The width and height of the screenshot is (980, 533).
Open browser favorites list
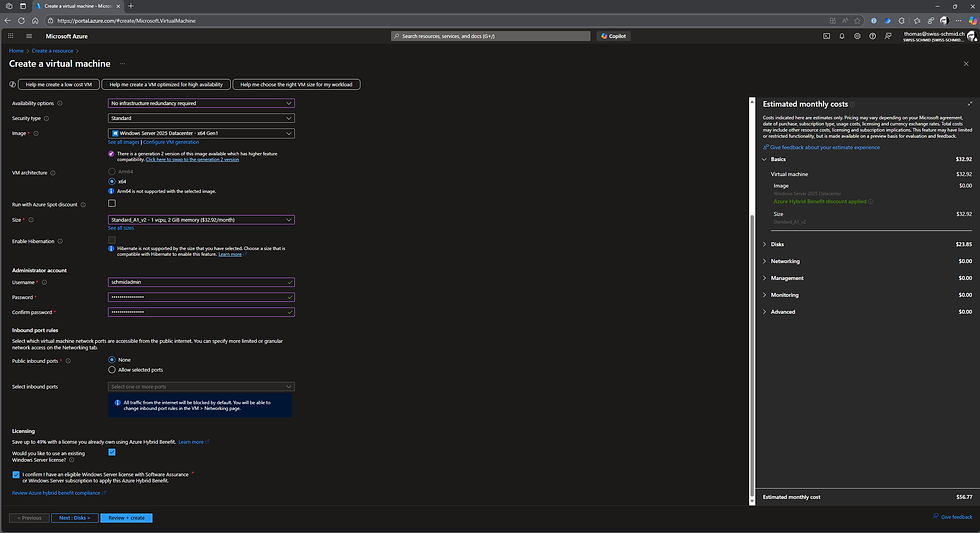[x=917, y=21]
